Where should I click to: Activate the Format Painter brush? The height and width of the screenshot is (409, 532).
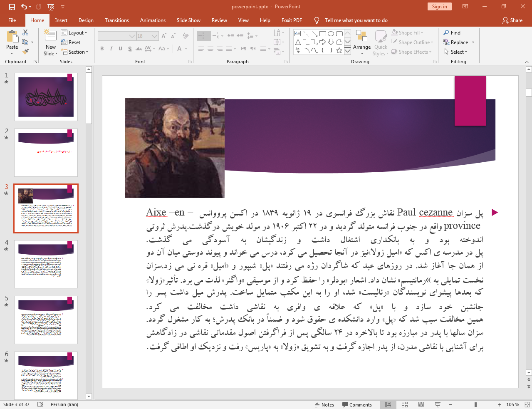click(x=25, y=52)
